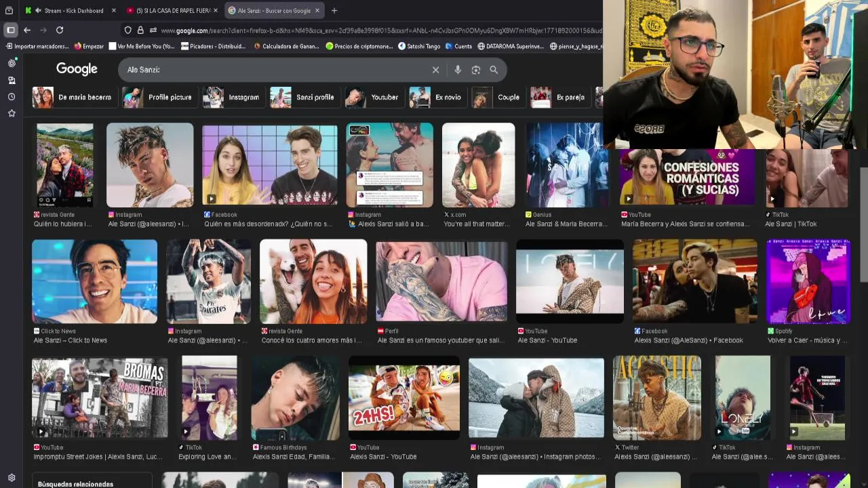Select the Ale Sanzi - Buscar con Google tab
The image size is (868, 488).
pyautogui.click(x=274, y=10)
